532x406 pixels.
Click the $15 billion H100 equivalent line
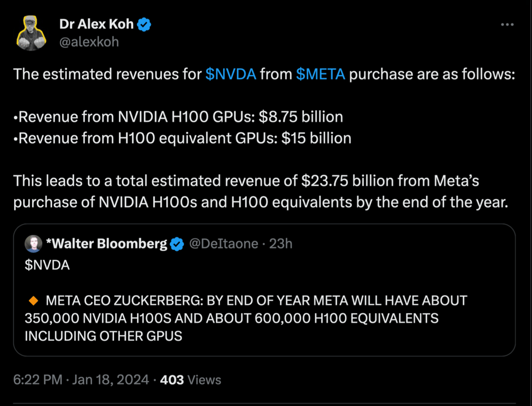coord(182,138)
